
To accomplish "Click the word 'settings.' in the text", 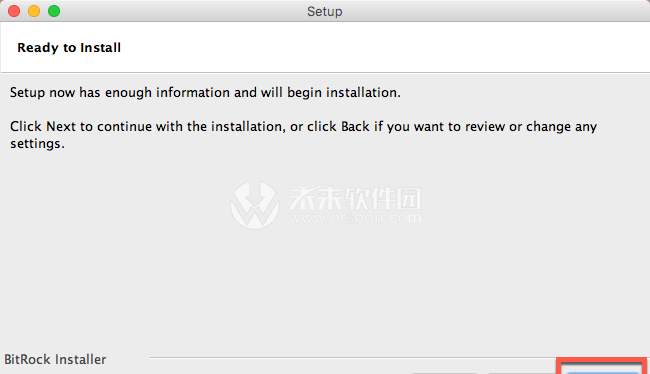I will pos(37,143).
